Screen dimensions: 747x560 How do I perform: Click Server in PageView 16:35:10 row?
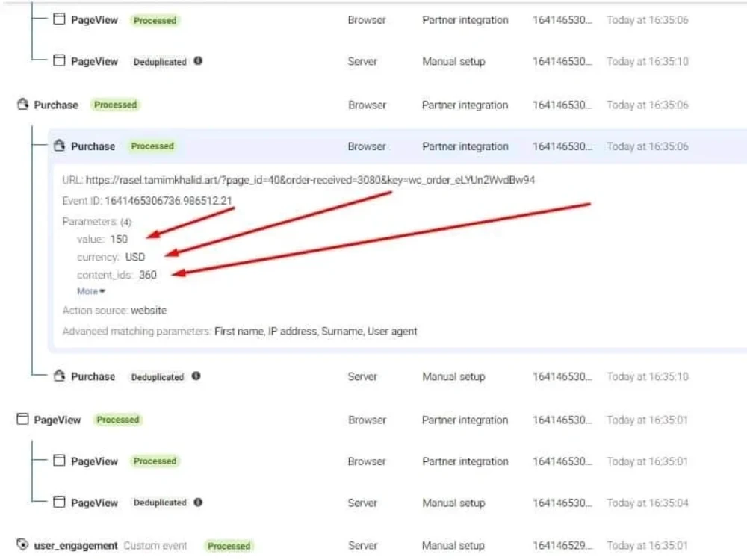(x=362, y=61)
